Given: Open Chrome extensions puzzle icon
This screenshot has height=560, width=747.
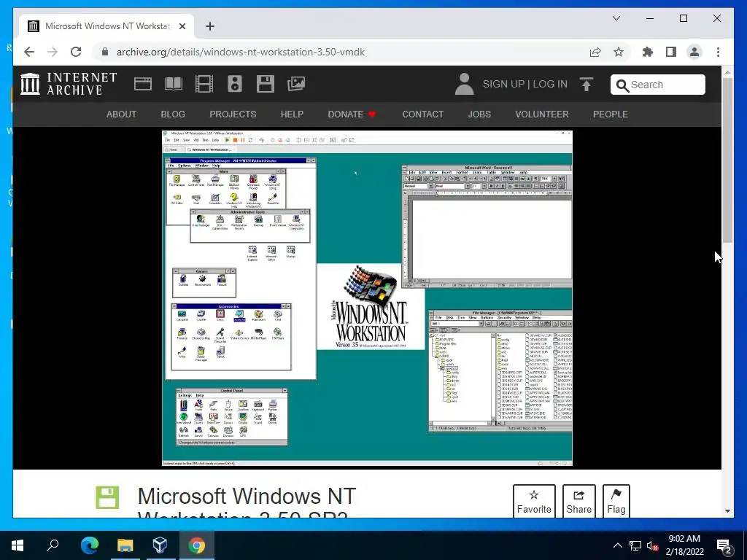Looking at the screenshot, I should point(648,52).
